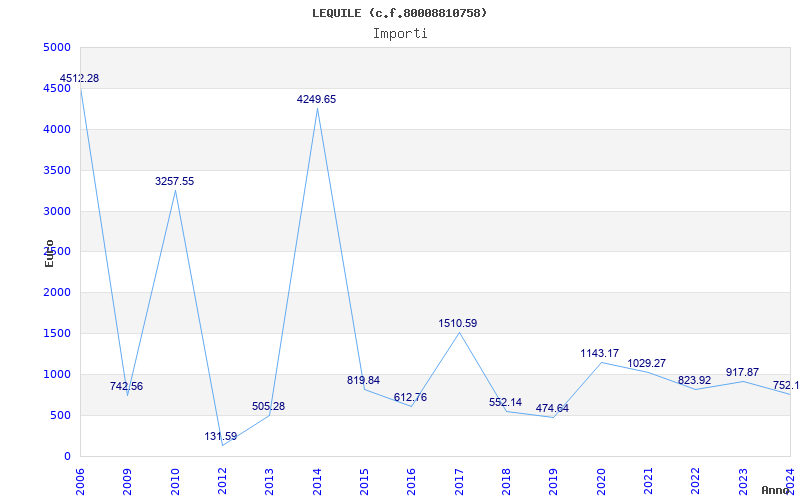Click the 552.14 data label
This screenshot has width=800, height=500.
click(505, 403)
